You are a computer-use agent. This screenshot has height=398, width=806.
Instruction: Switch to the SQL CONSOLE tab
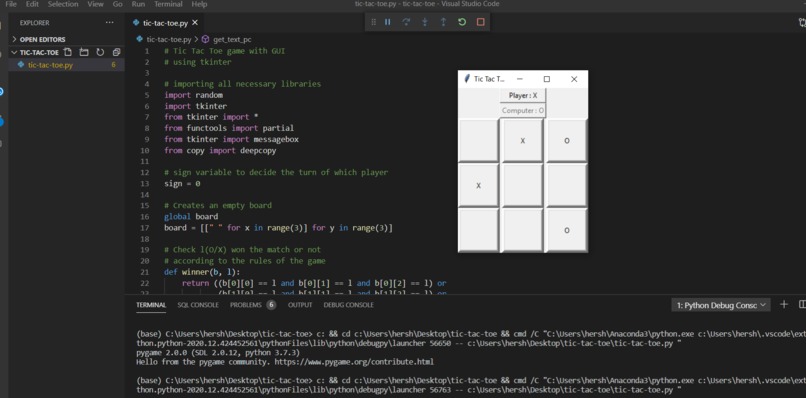198,305
